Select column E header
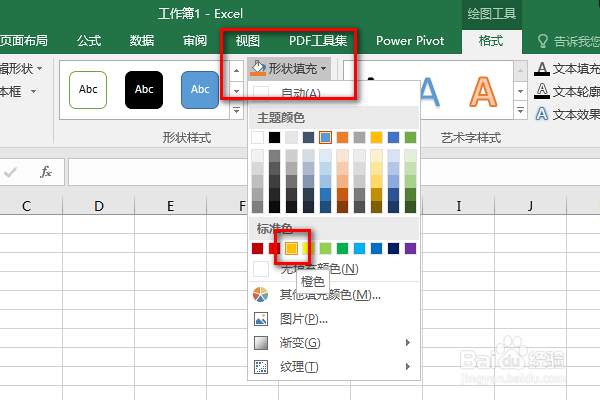This screenshot has height=400, width=600. click(x=171, y=206)
